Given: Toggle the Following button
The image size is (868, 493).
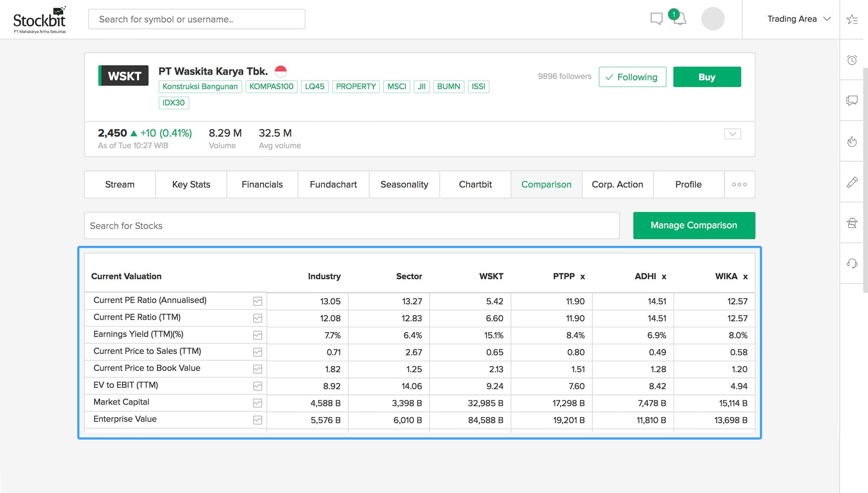Looking at the screenshot, I should tap(632, 77).
